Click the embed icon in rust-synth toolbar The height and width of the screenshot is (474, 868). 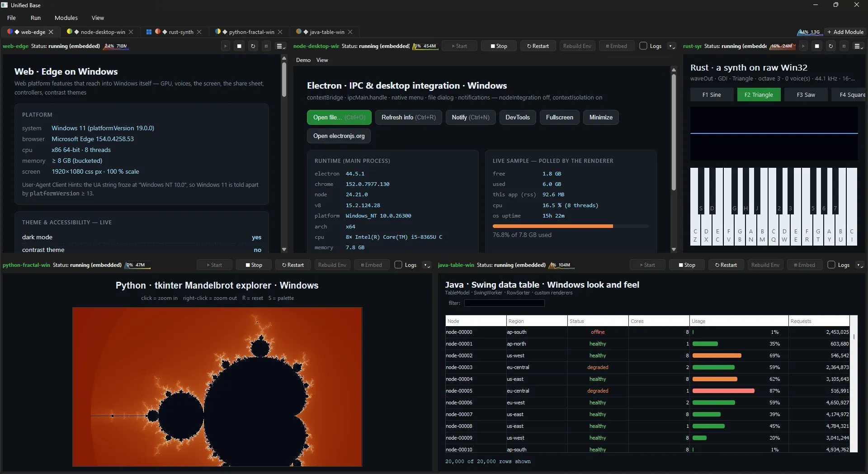(x=844, y=46)
